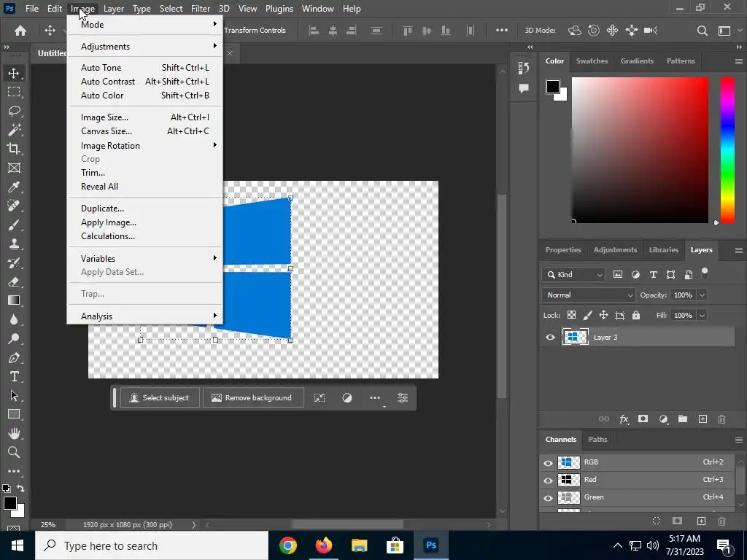Select the Rectangle shape tool
The image size is (747, 560).
(14, 414)
